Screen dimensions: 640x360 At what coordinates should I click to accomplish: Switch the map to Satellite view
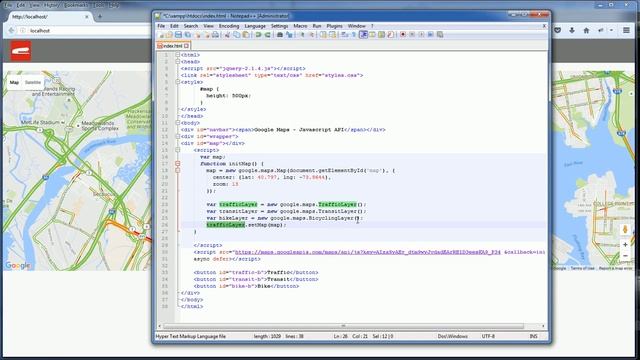[x=33, y=82]
